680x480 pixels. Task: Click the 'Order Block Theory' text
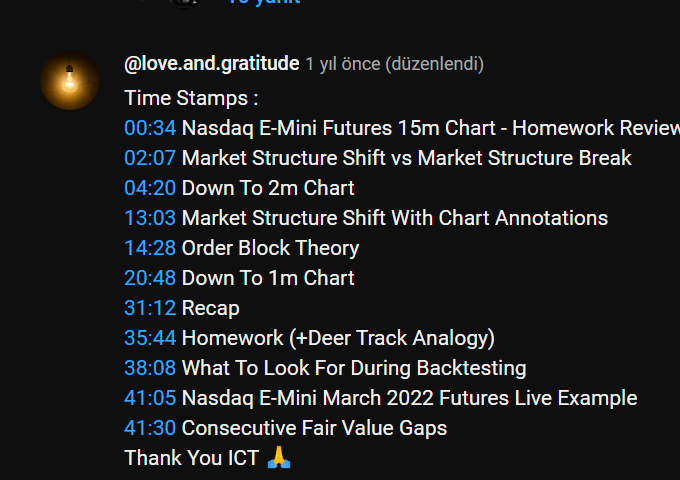[270, 248]
